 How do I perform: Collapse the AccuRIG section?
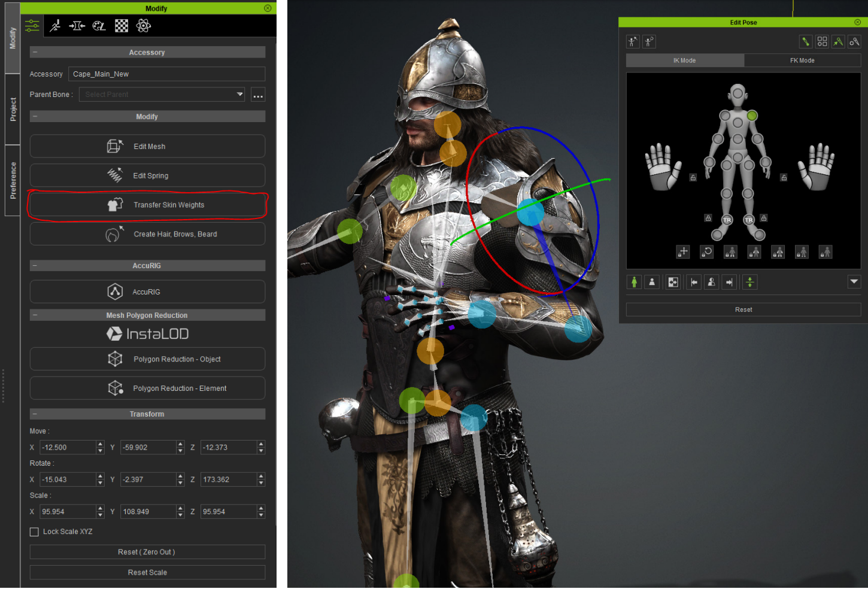[x=35, y=266]
